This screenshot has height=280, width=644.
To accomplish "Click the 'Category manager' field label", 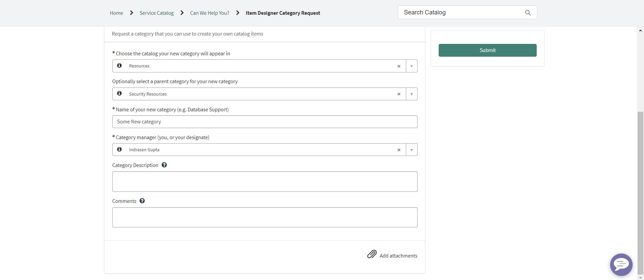I will click(162, 137).
